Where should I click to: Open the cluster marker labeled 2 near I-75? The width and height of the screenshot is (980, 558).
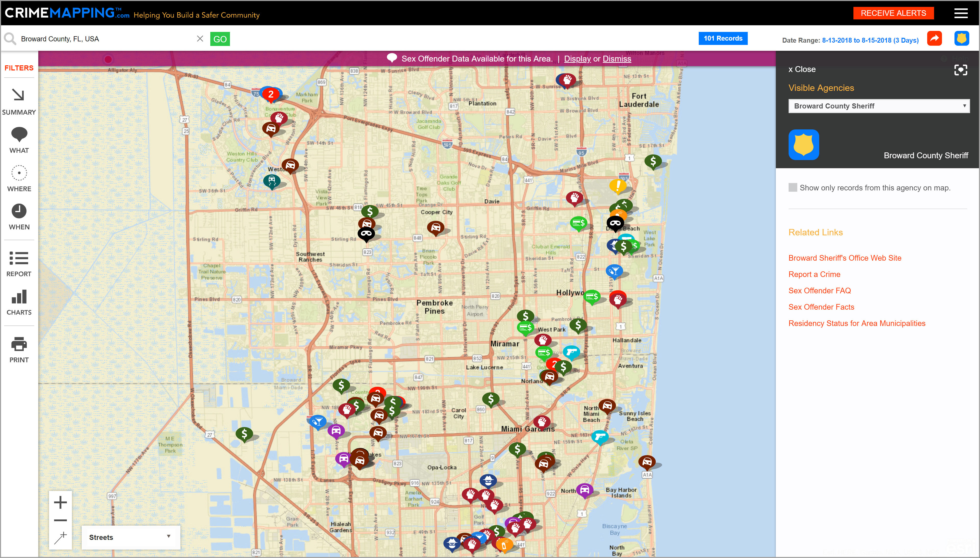click(x=271, y=94)
